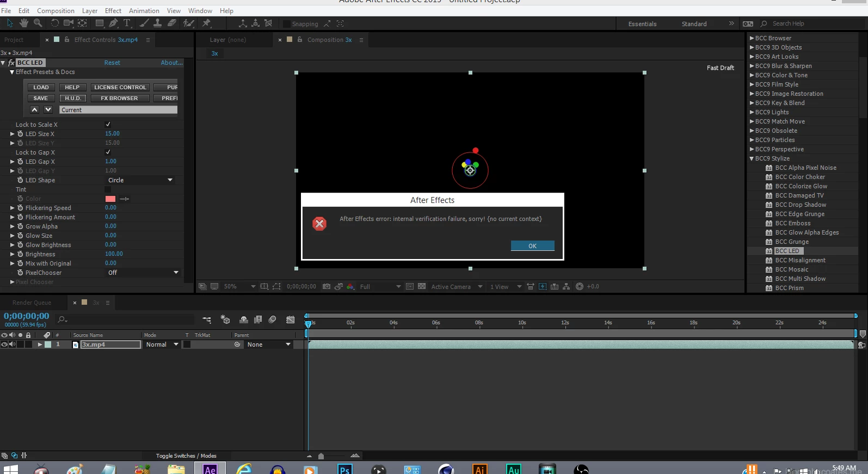The image size is (868, 474).
Task: Open the Layer menu
Action: pos(90,11)
